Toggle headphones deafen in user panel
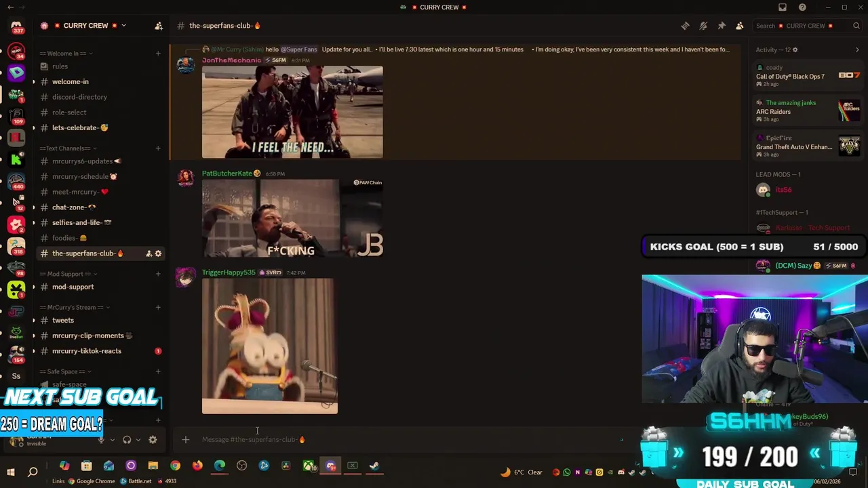This screenshot has height=488, width=868. 127,440
